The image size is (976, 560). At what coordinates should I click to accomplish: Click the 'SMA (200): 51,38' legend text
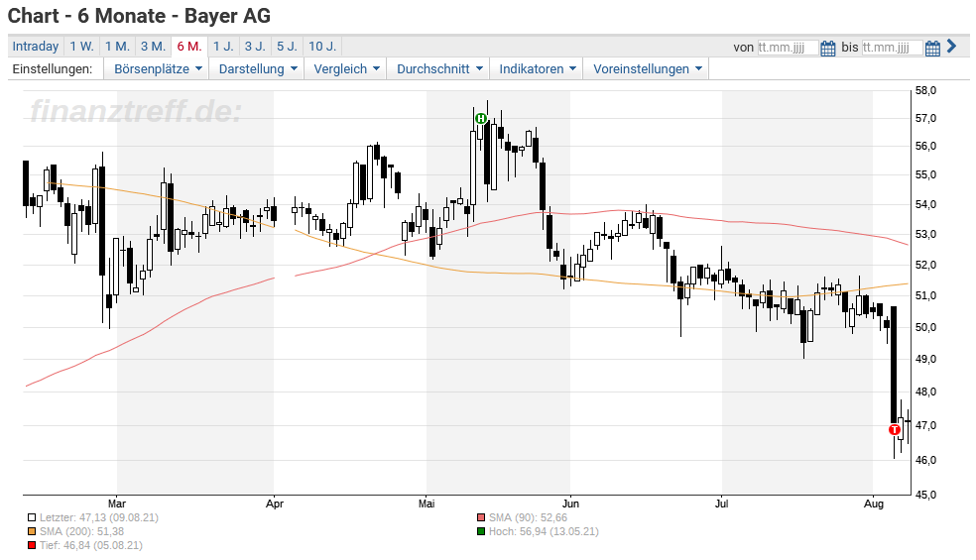[x=81, y=531]
